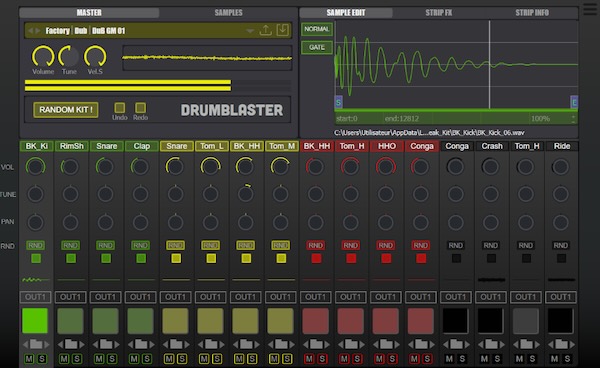Open the OUT1 output selector for RimSh
600x368 pixels.
tap(70, 297)
